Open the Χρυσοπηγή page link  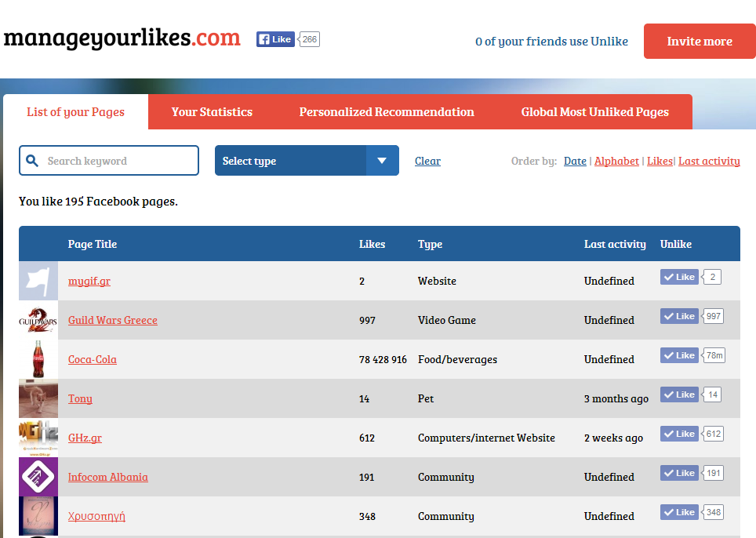pos(96,516)
